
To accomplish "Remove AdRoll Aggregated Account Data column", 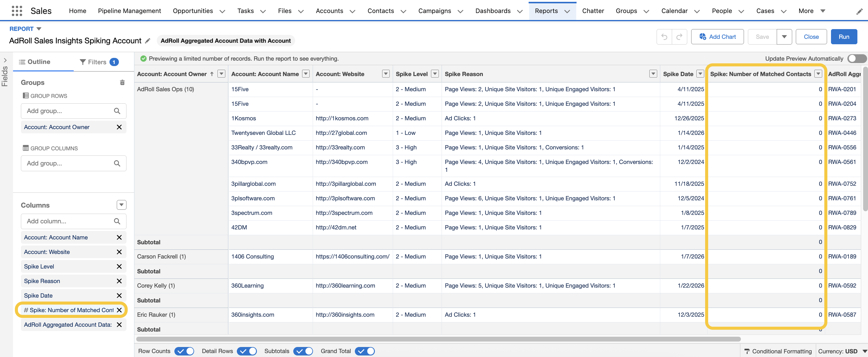I will (x=119, y=325).
